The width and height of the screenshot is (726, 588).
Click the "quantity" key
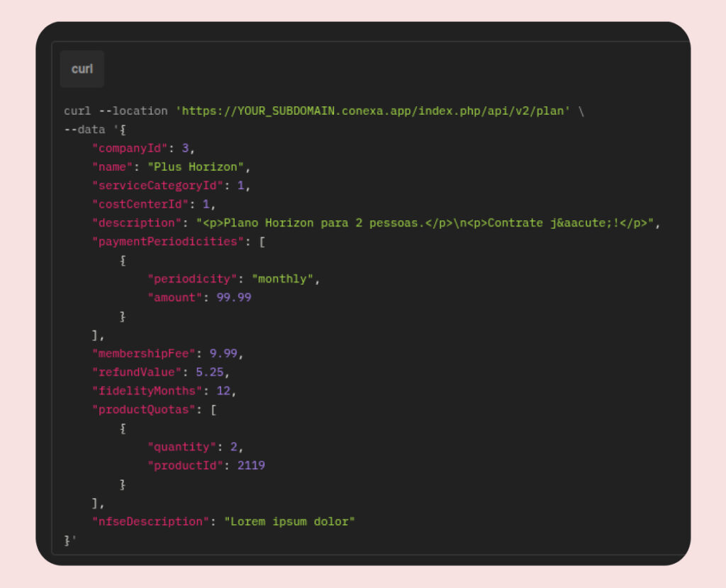[181, 447]
